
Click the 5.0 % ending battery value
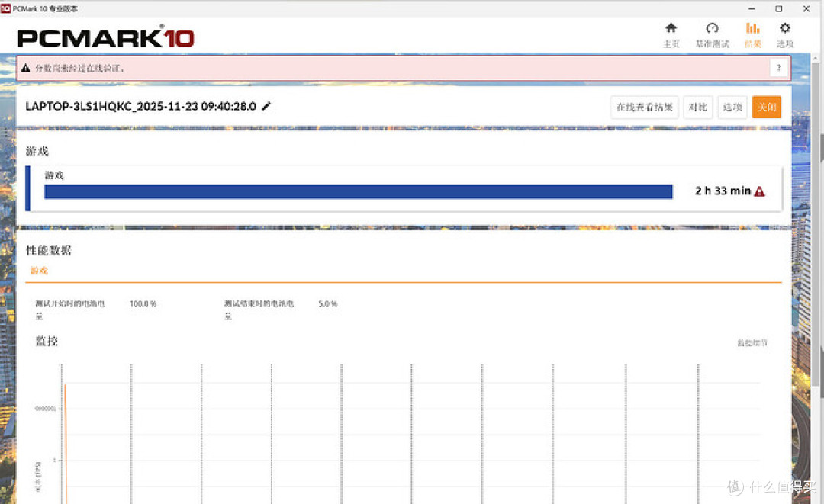coord(327,304)
